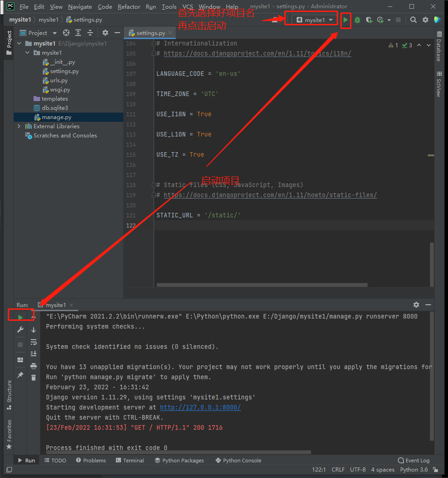Click the Run console vertical scrollbar

(432, 376)
